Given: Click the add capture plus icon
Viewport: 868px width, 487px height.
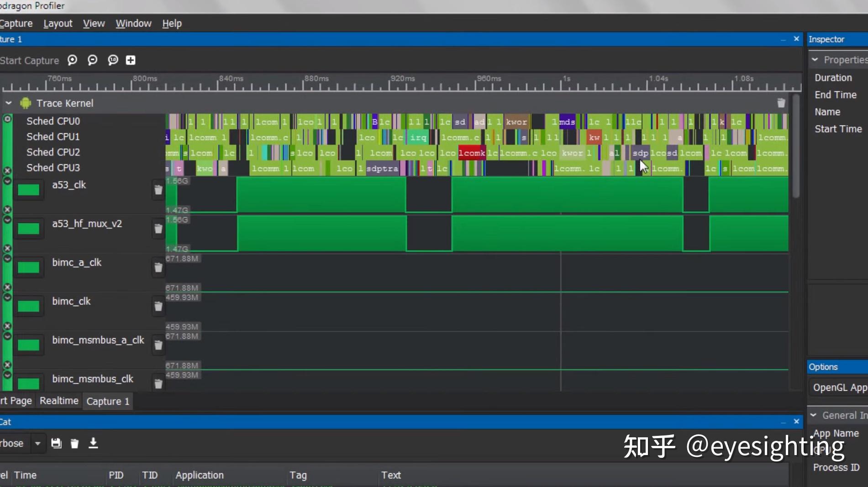Looking at the screenshot, I should (x=130, y=60).
